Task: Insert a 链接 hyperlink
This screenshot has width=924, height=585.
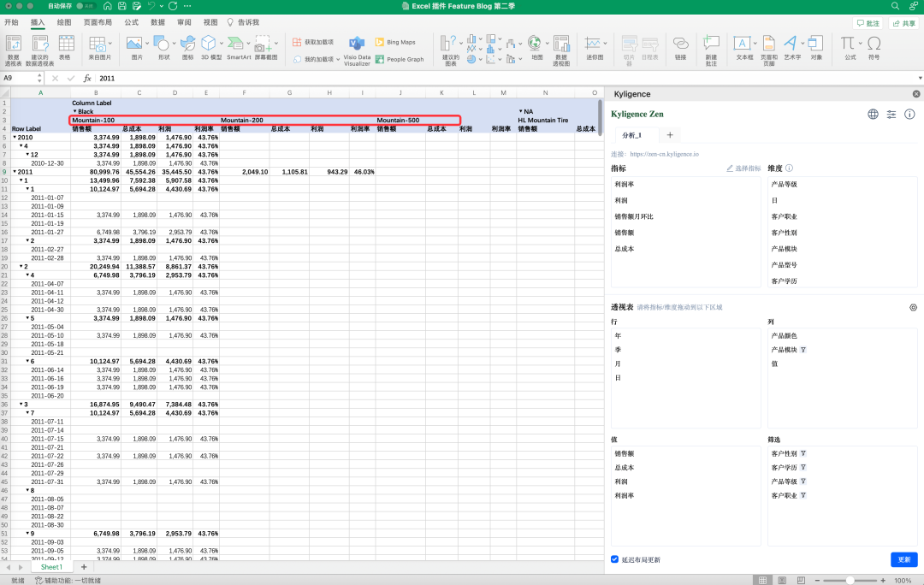Action: pos(681,48)
